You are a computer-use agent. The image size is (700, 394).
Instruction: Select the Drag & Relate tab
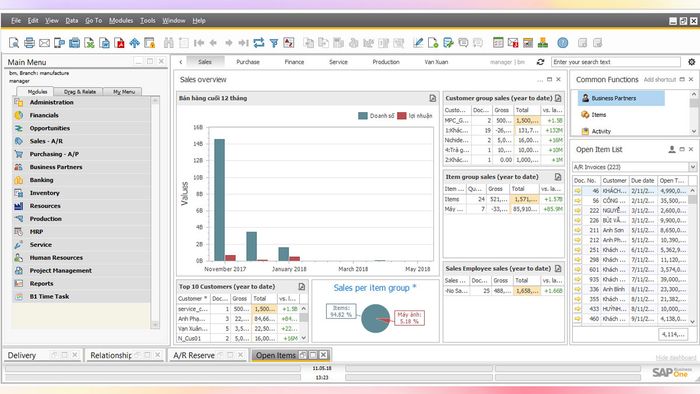(79, 91)
